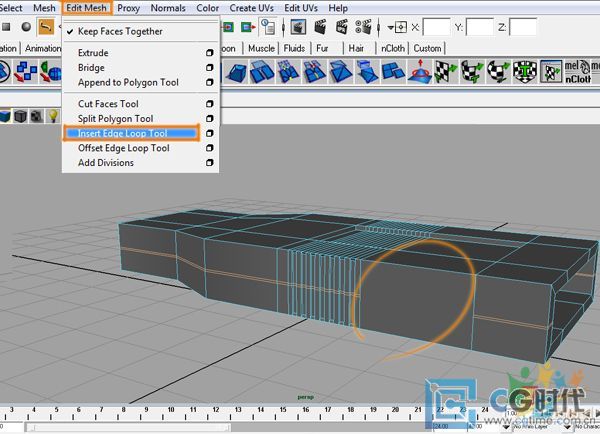Open the Mesh menu
Viewport: 600px width, 434px height.
tap(44, 8)
